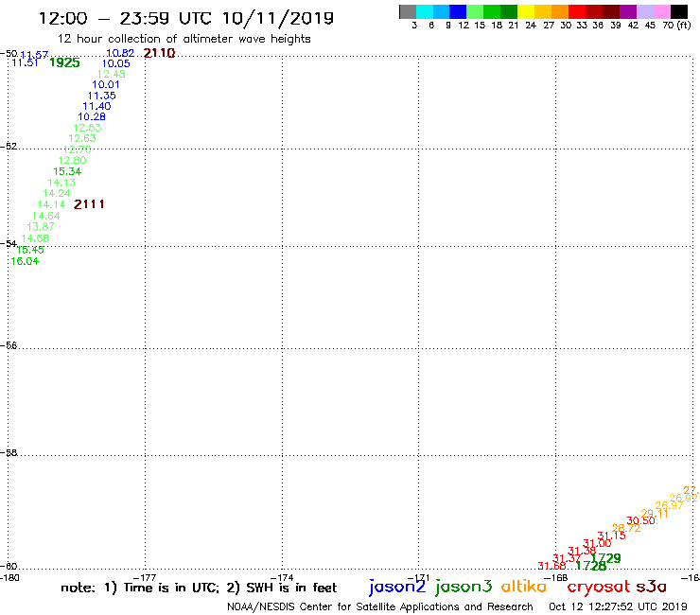Click the cryosat satellite label
Screen dimensions: 700x615
coord(599,587)
